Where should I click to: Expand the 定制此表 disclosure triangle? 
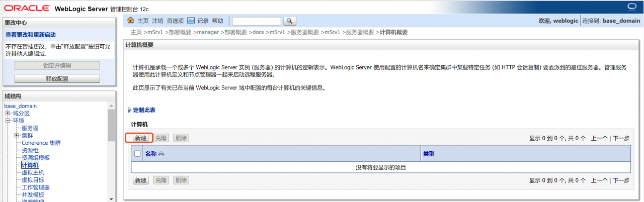(129, 110)
